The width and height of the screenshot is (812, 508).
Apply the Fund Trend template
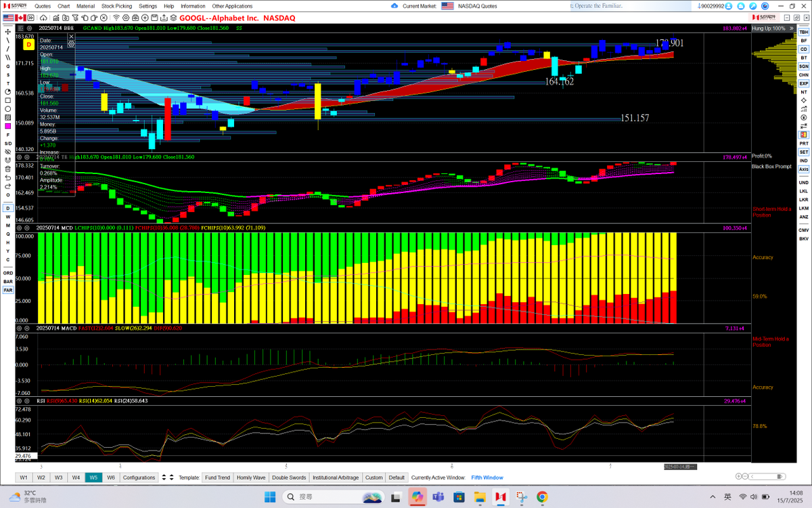pos(217,478)
